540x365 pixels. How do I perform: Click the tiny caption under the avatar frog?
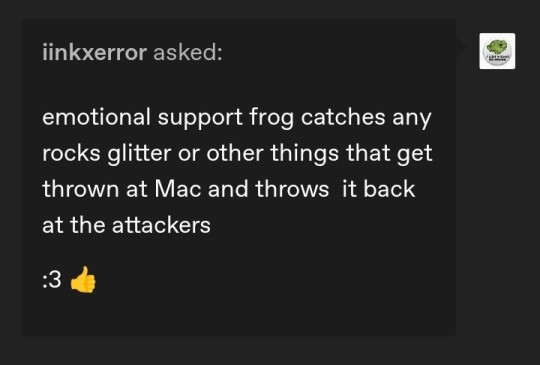click(497, 59)
